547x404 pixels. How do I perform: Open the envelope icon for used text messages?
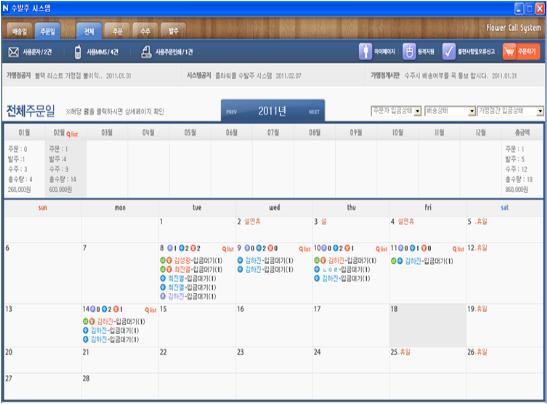13,52
